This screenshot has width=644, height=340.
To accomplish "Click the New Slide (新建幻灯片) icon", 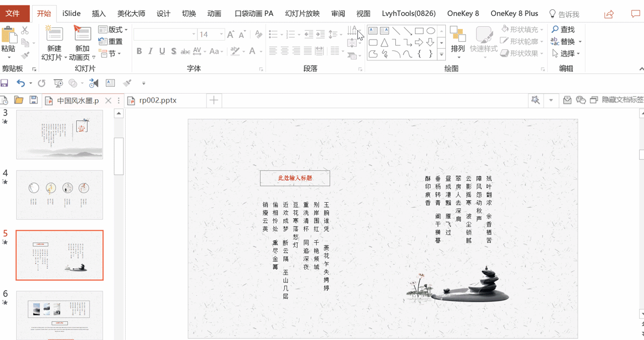I will [x=54, y=34].
